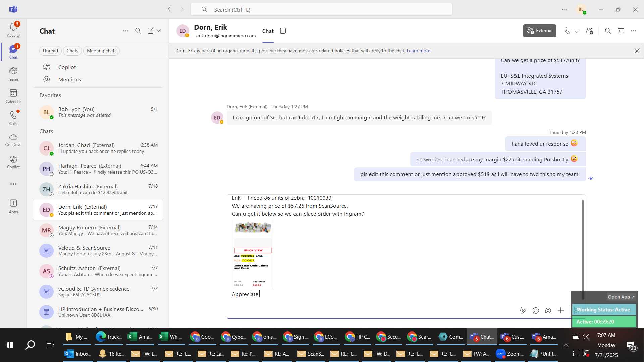This screenshot has height=362, width=644.
Task: Open Windows taskbar search
Action: [x=30, y=345]
